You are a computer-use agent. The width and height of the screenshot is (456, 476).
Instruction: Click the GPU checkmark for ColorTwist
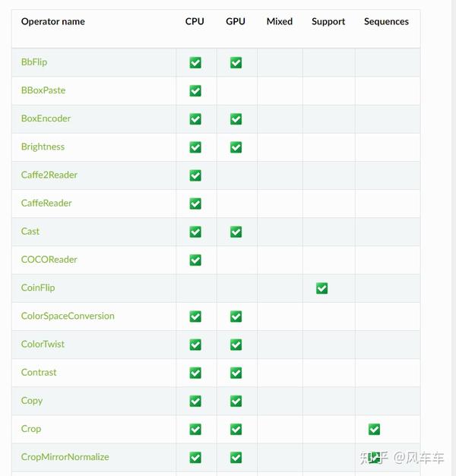(x=236, y=345)
